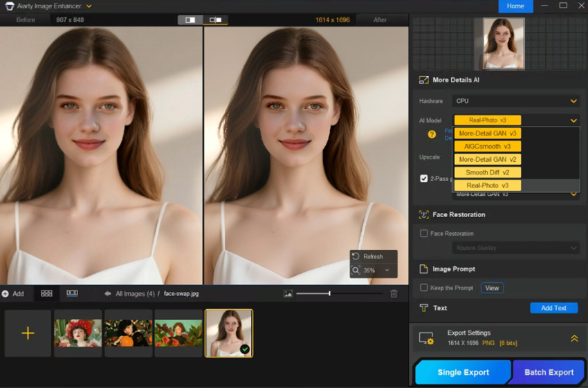Switch to grid thumbnail view
Screen dimensions: 588x388
[x=46, y=293]
